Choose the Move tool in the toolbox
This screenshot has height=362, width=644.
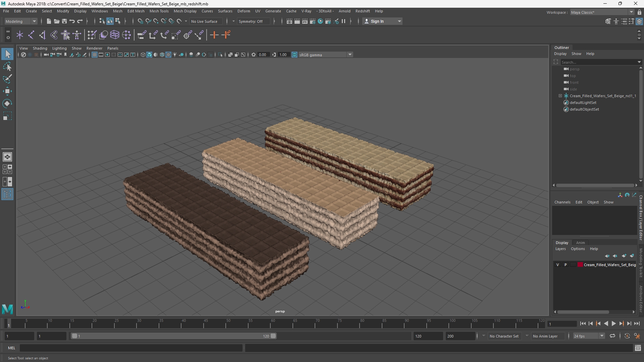point(7,91)
